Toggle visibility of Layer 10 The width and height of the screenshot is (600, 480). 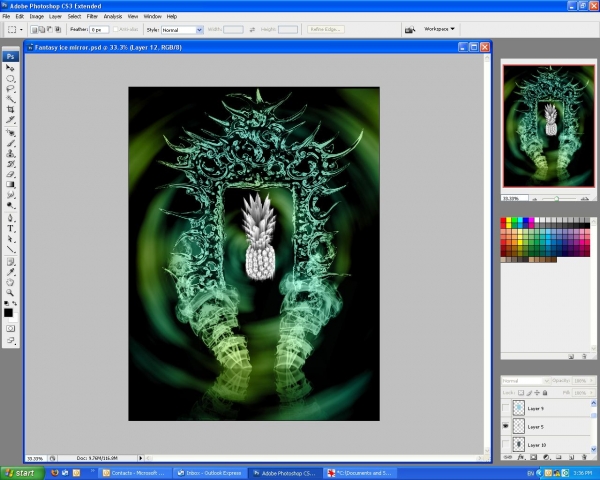pos(505,444)
